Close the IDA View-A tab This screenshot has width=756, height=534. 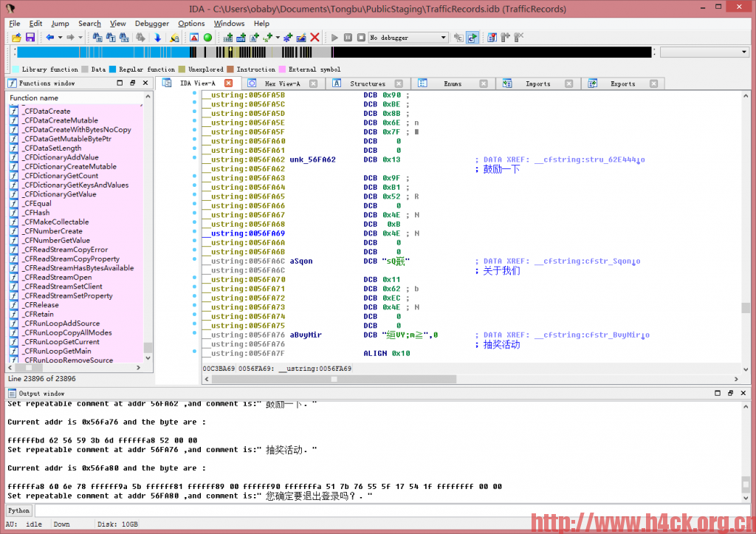click(229, 83)
